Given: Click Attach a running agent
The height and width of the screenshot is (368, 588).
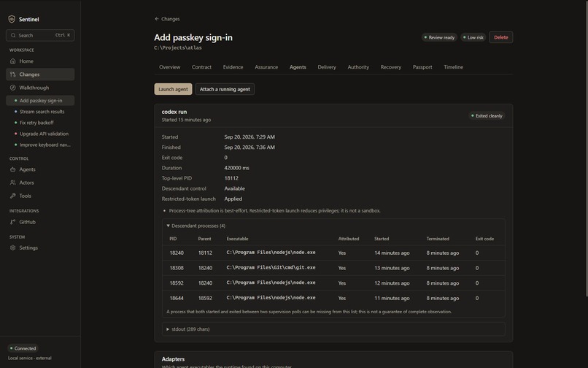Looking at the screenshot, I should pyautogui.click(x=225, y=89).
